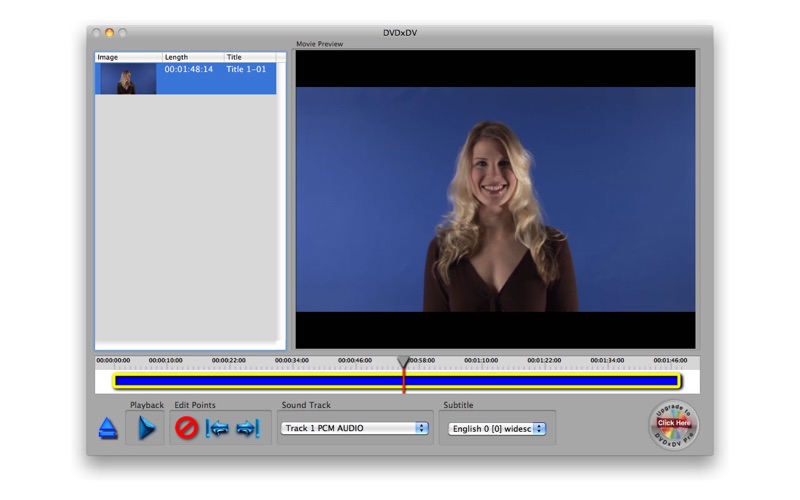
Task: Click the Title column header
Action: pos(248,57)
